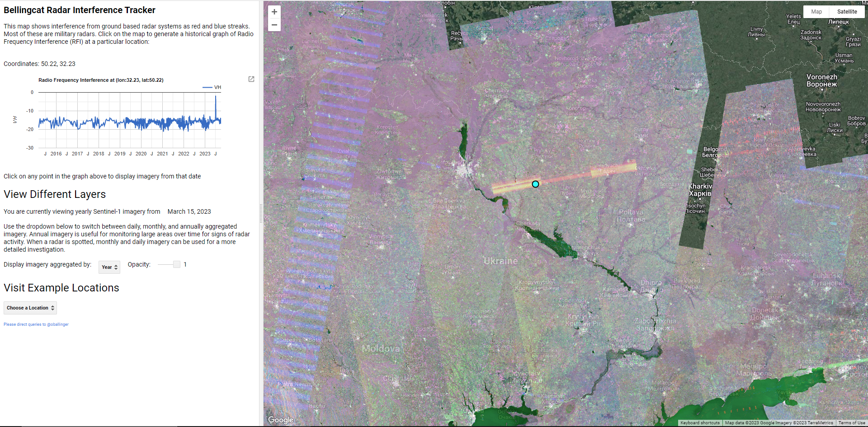This screenshot has width=868, height=427.
Task: Click the Ukraine country label
Action: tap(501, 261)
